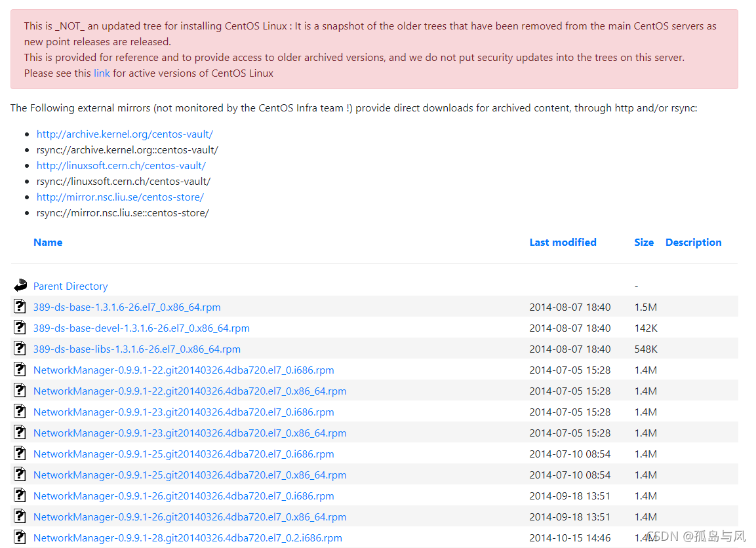756x548 pixels.
Task: Click file icon beside NetworkManager-0.9.9.1-22 x86_64 rpm
Action: point(20,390)
